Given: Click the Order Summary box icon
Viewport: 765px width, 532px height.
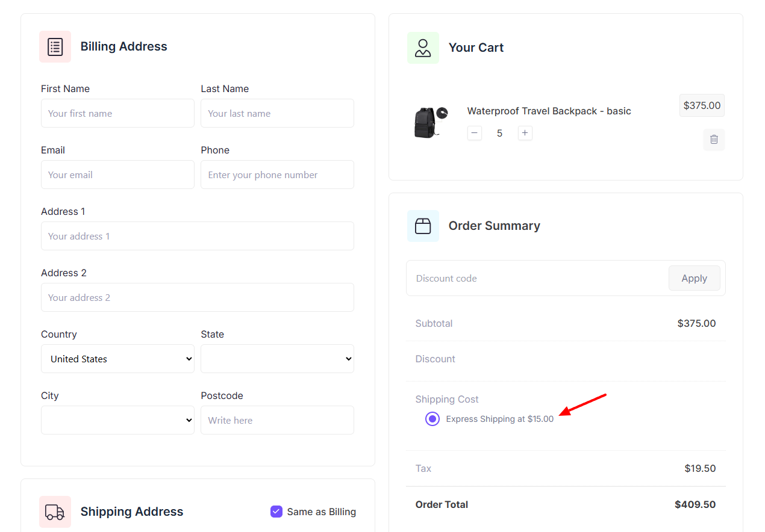Looking at the screenshot, I should [x=423, y=226].
